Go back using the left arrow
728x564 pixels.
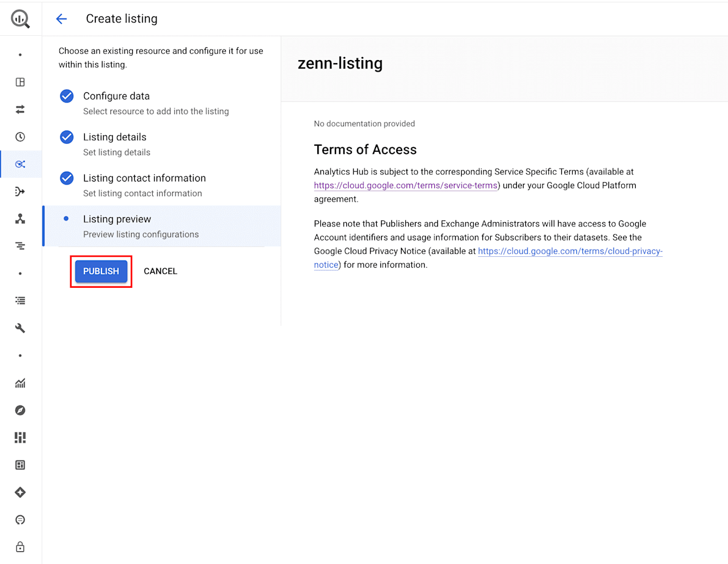61,19
